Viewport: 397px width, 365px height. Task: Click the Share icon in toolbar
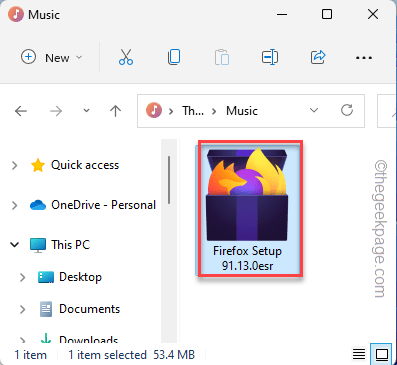click(318, 57)
